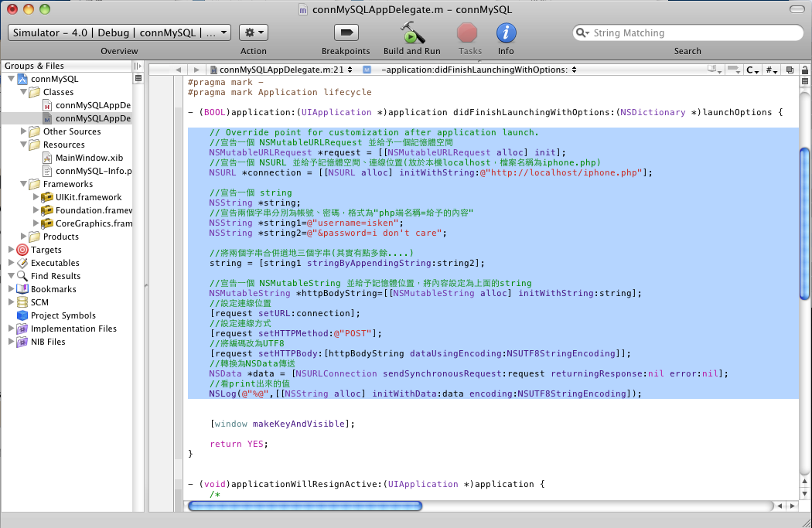812x528 pixels.
Task: Open the Simulator 4.0 Debug overview dropdown
Action: (120, 32)
